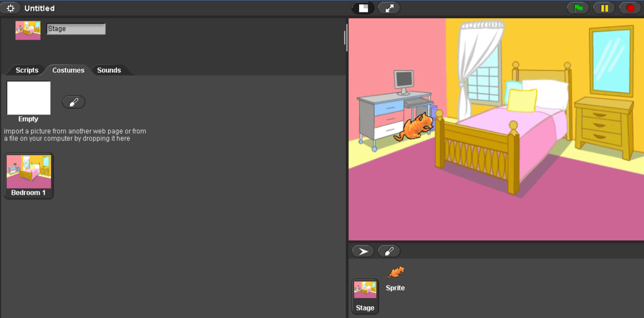Viewport: 644px width, 318px height.
Task: Toggle the normal stage size view
Action: pyautogui.click(x=363, y=8)
